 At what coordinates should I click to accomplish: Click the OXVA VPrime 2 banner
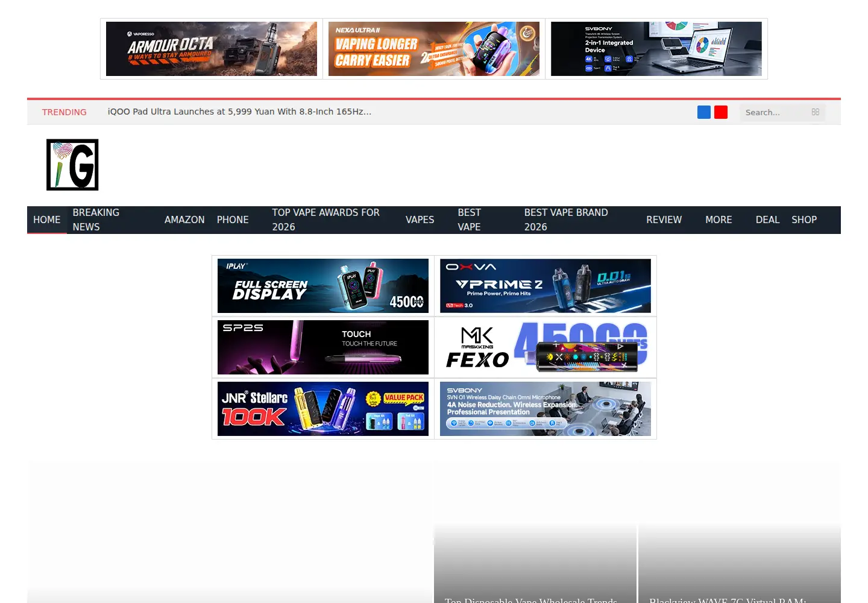click(546, 286)
